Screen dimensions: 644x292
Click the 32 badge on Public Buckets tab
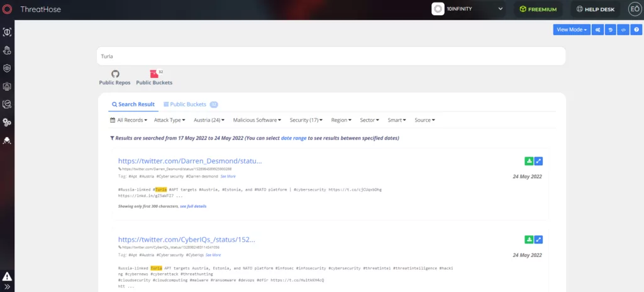[214, 104]
